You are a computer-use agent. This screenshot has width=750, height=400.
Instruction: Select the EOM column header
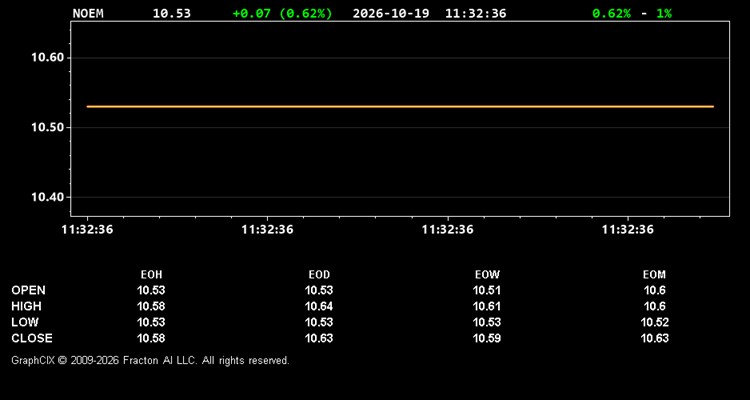(x=654, y=275)
